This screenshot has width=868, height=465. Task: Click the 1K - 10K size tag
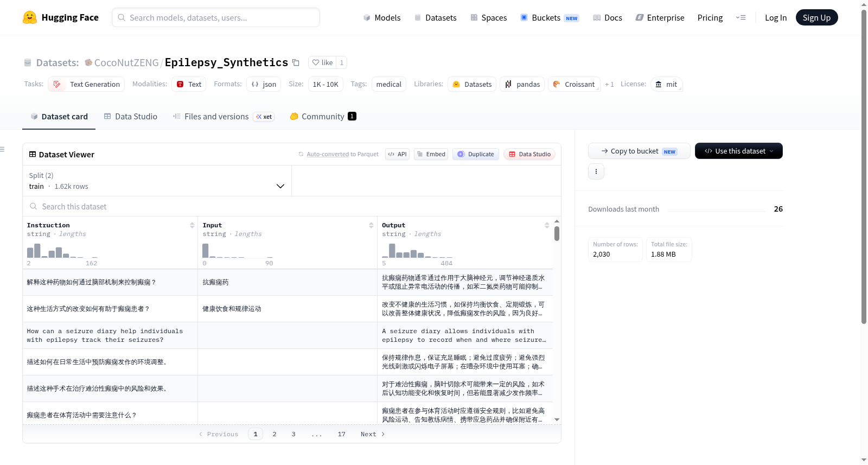tap(325, 84)
